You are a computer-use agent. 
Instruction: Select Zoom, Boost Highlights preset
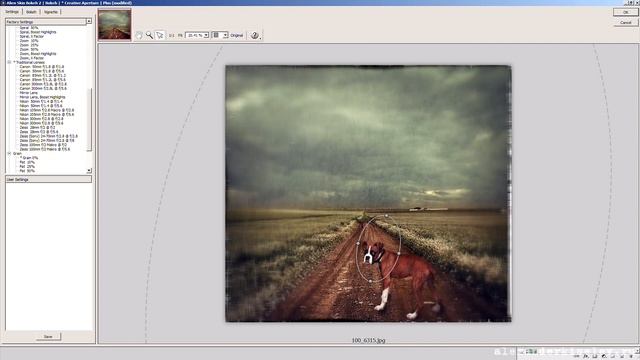(38, 54)
